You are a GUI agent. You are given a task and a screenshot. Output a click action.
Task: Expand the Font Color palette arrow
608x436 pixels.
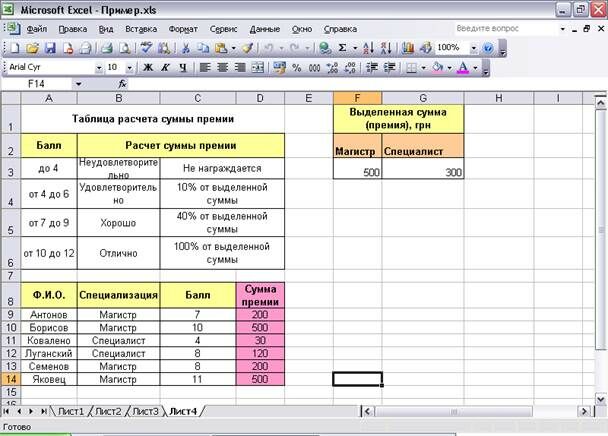(475, 68)
